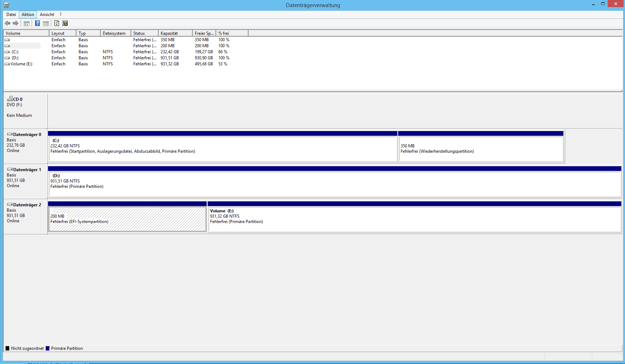625x364 pixels.
Task: Sort list by Kapazität column header
Action: click(x=176, y=33)
